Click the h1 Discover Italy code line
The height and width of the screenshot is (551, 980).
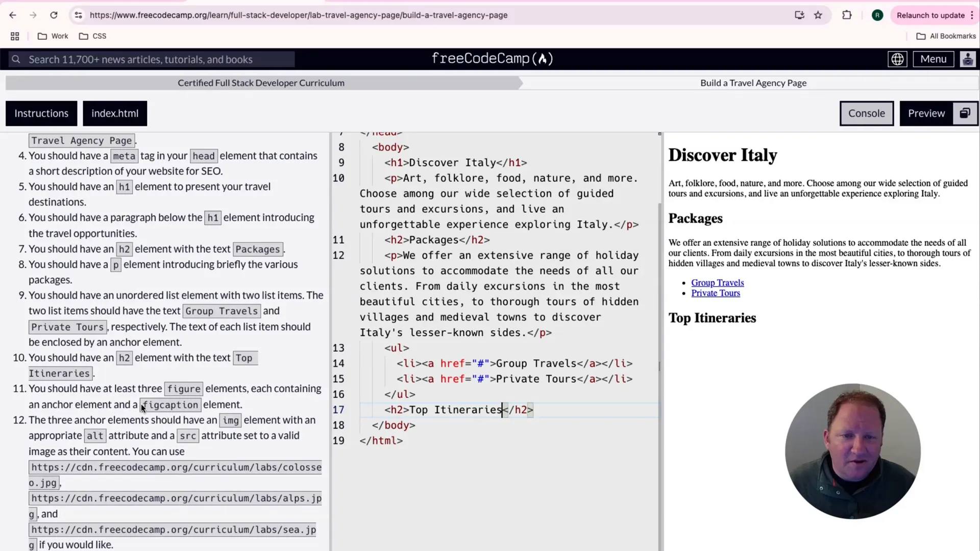[455, 163]
